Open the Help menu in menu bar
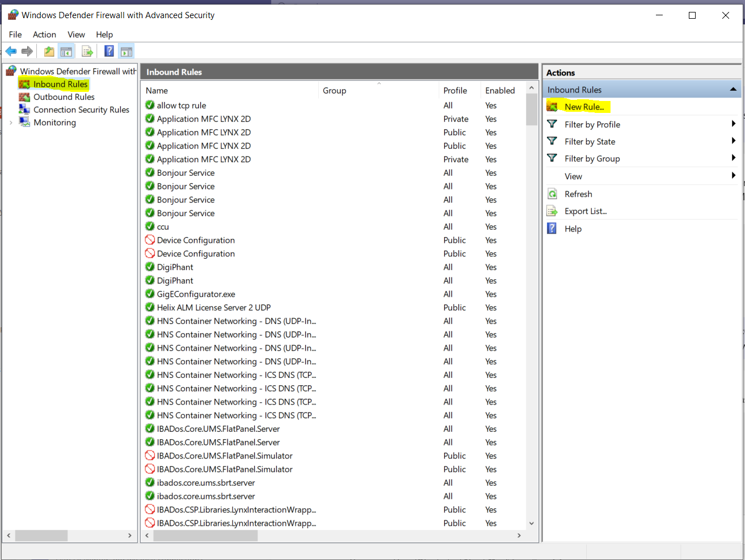This screenshot has width=745, height=560. (104, 35)
